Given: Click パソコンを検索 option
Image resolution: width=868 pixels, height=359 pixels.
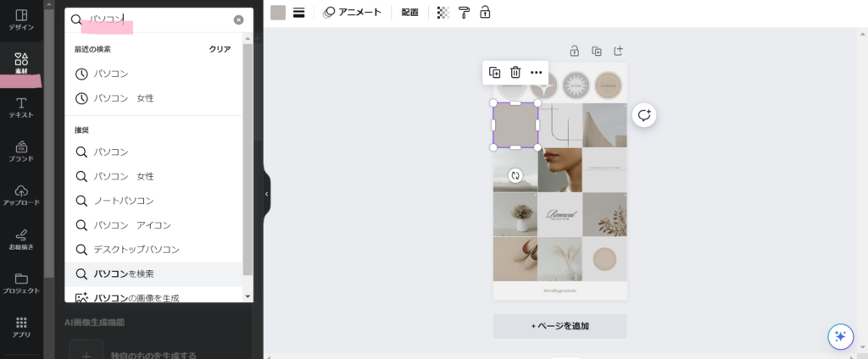Looking at the screenshot, I should [154, 273].
